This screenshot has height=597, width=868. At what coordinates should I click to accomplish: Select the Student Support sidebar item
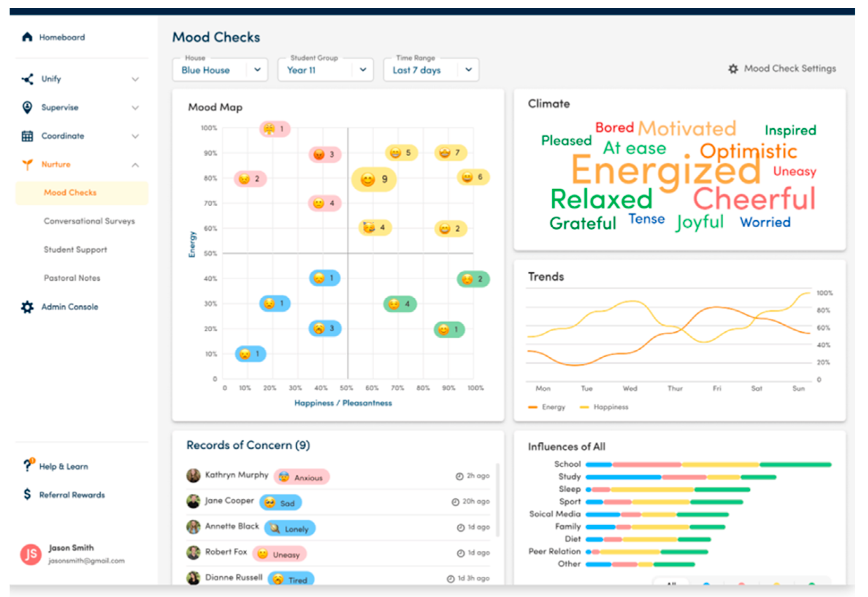(75, 249)
